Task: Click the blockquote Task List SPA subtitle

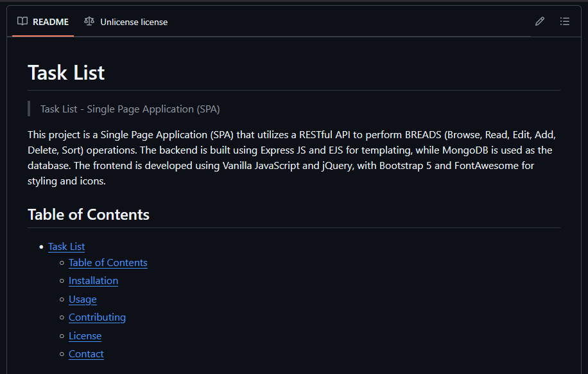Action: click(x=130, y=109)
